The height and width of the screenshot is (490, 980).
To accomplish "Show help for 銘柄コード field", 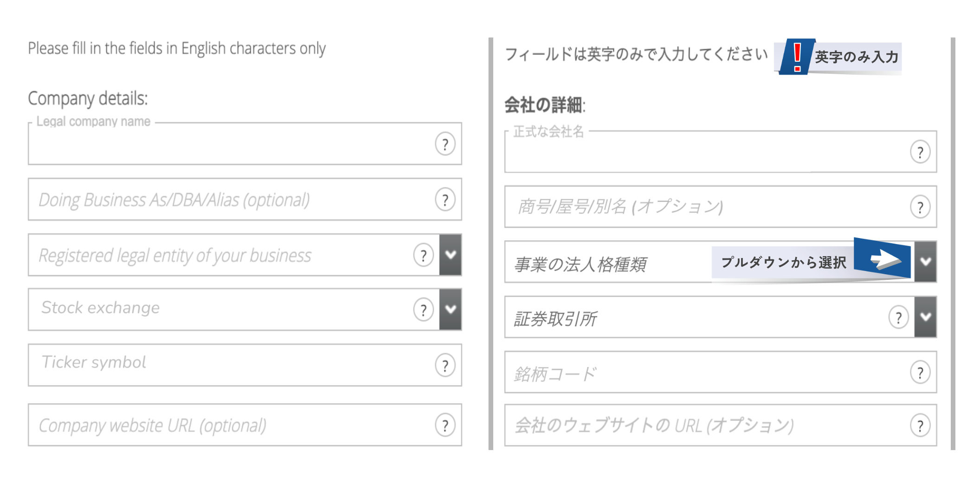I will pos(920,372).
